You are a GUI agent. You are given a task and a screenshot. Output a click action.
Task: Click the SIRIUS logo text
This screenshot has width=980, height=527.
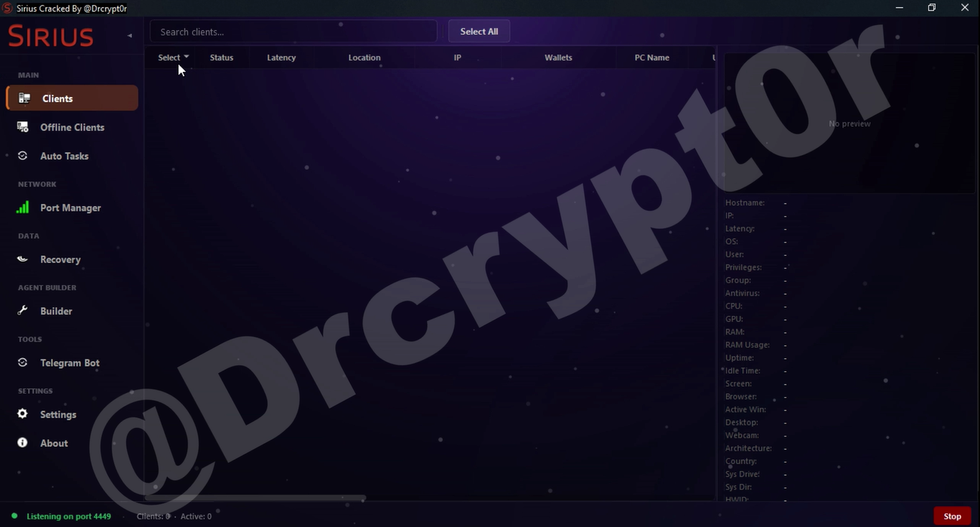[51, 36]
